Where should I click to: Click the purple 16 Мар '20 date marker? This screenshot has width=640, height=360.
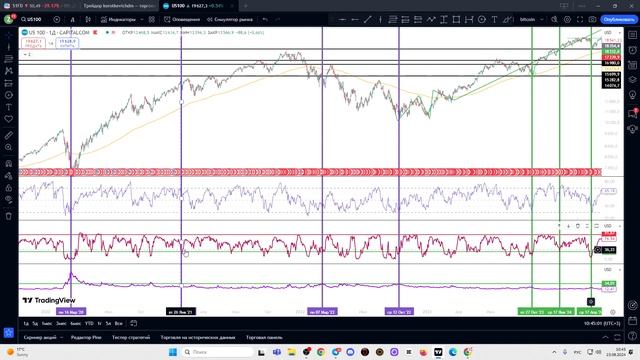[71, 312]
